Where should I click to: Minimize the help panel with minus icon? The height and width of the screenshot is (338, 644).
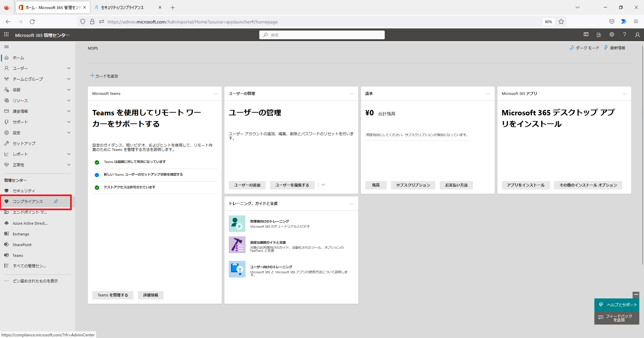click(636, 295)
